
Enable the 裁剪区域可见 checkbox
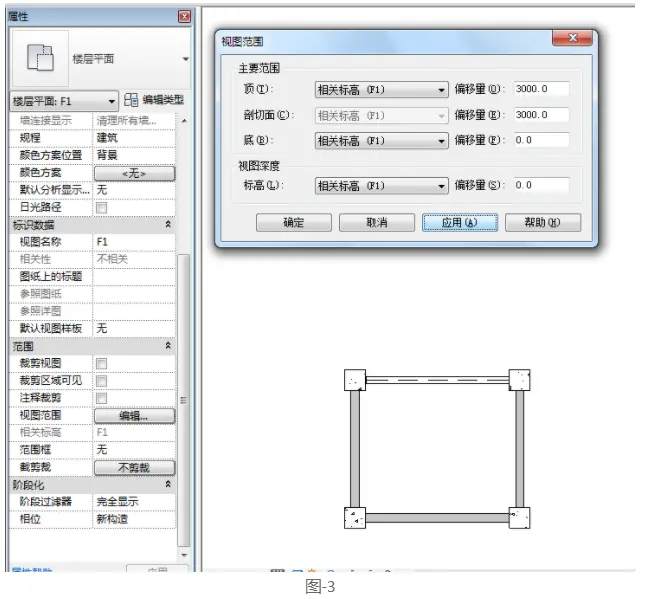[x=102, y=381]
